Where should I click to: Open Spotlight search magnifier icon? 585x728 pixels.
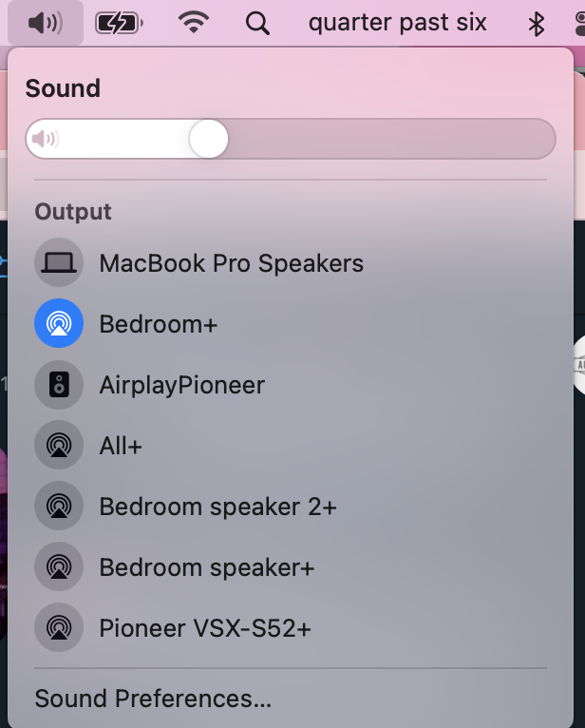257,23
